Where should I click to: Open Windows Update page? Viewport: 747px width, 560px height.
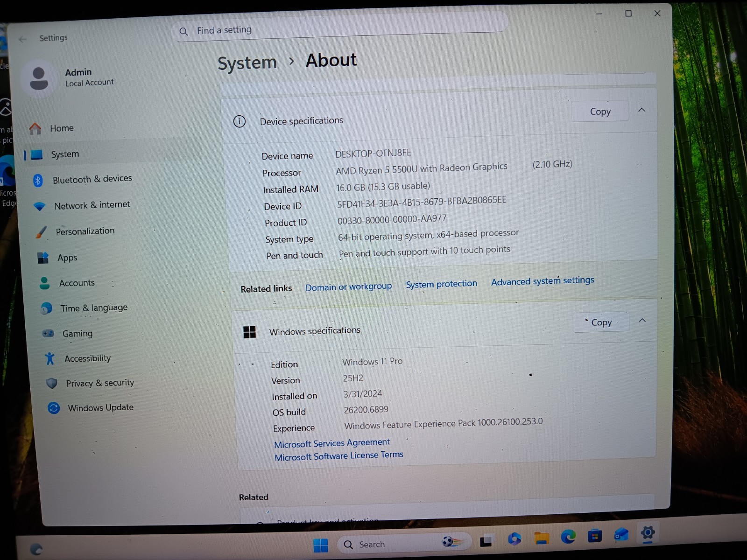(100, 408)
